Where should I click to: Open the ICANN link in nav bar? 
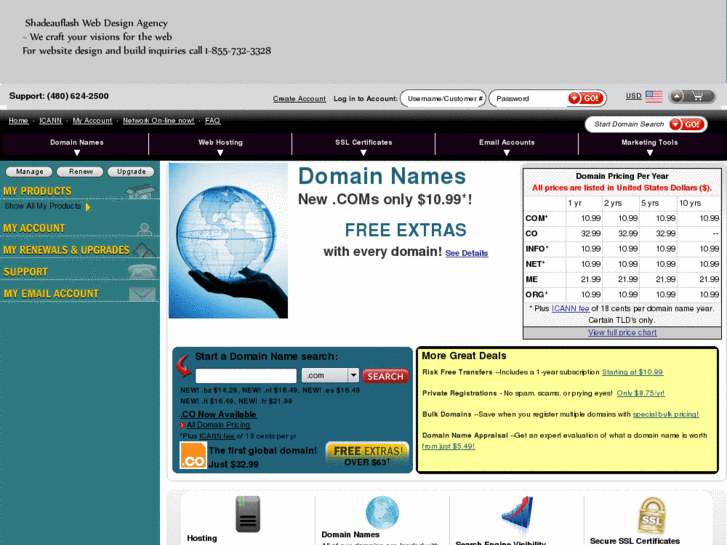coord(50,121)
